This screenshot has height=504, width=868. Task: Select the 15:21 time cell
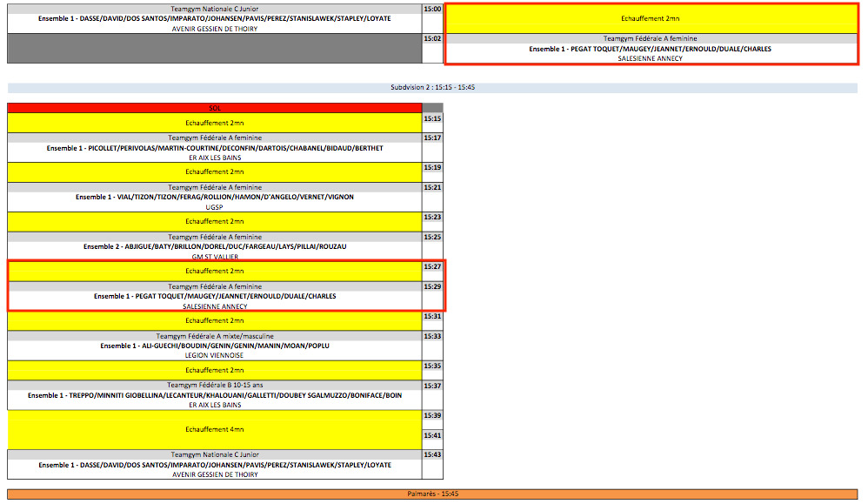click(432, 187)
